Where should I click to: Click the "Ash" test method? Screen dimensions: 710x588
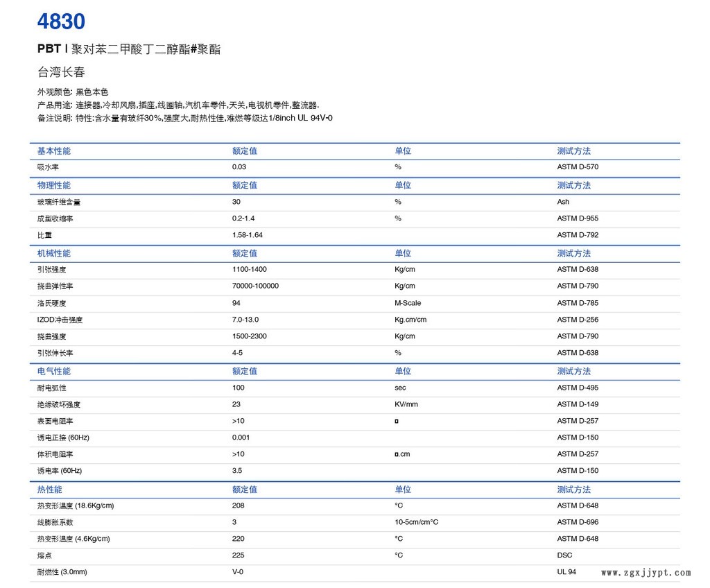pos(563,202)
